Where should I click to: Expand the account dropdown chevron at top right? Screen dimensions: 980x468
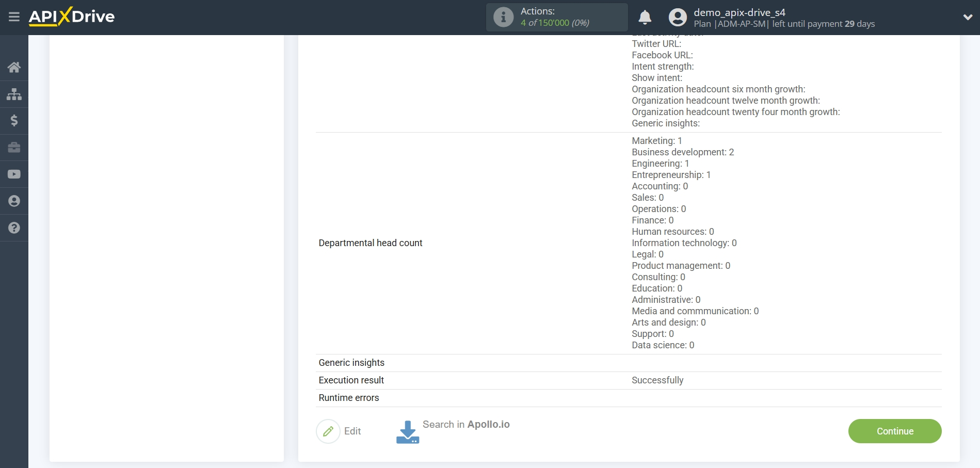tap(968, 17)
